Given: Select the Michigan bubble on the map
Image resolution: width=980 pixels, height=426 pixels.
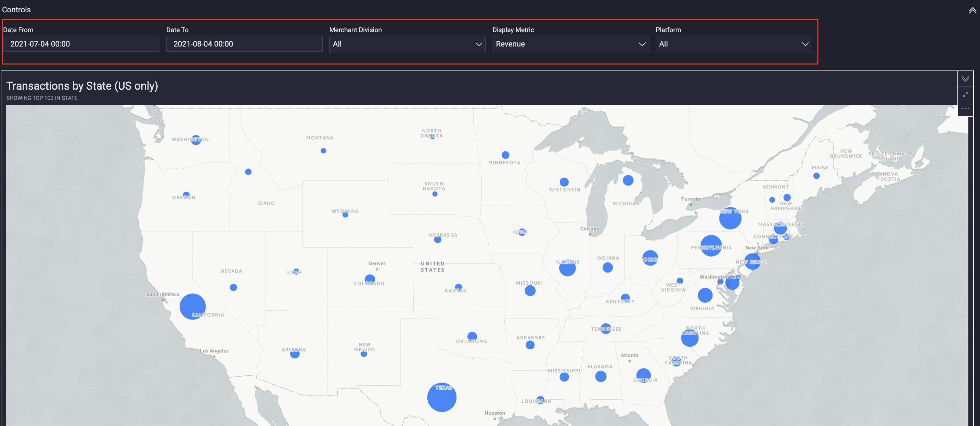Looking at the screenshot, I should 628,180.
